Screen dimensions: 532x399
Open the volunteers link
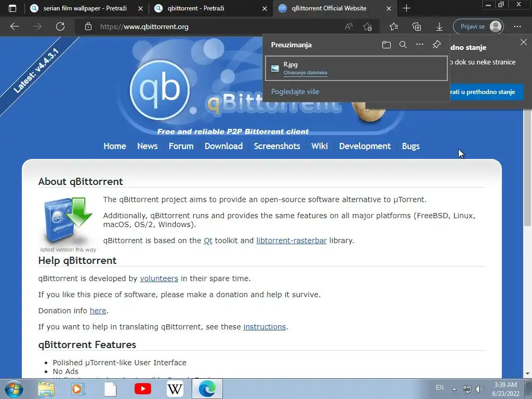[x=159, y=278]
